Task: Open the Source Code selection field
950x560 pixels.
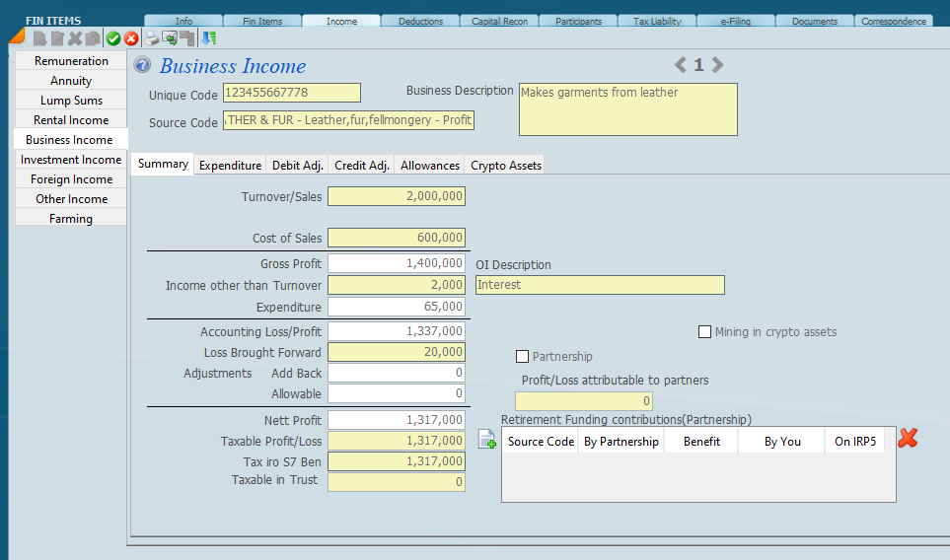Action: [x=348, y=120]
